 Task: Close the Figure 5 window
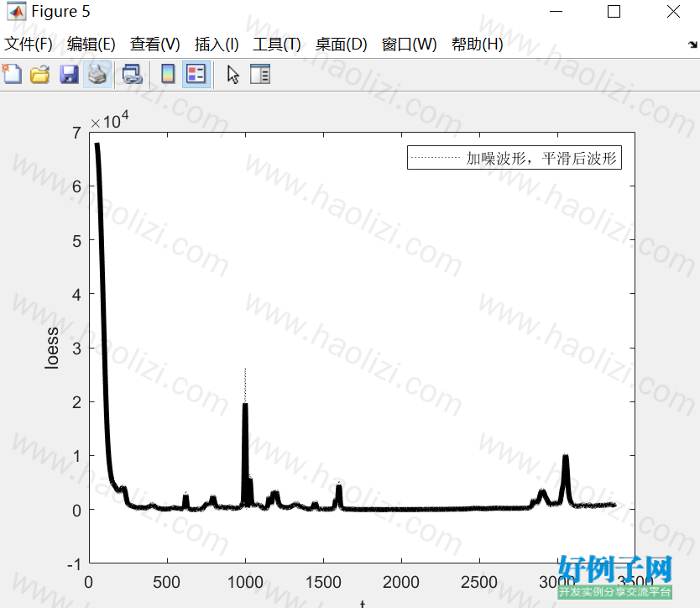pyautogui.click(x=673, y=11)
